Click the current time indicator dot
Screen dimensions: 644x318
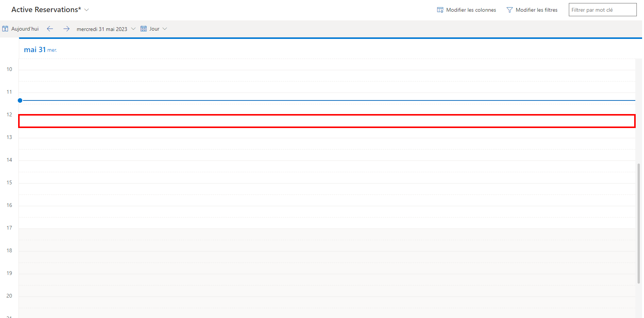pyautogui.click(x=20, y=100)
